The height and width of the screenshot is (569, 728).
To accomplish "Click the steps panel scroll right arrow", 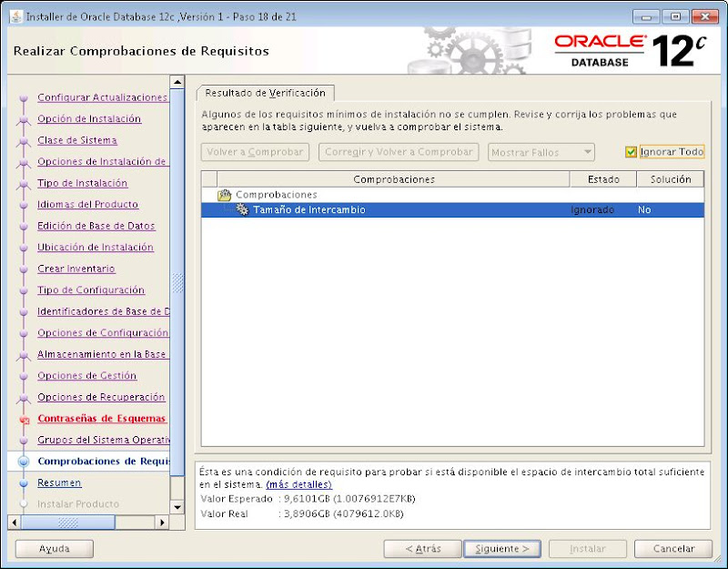I will coord(162,522).
